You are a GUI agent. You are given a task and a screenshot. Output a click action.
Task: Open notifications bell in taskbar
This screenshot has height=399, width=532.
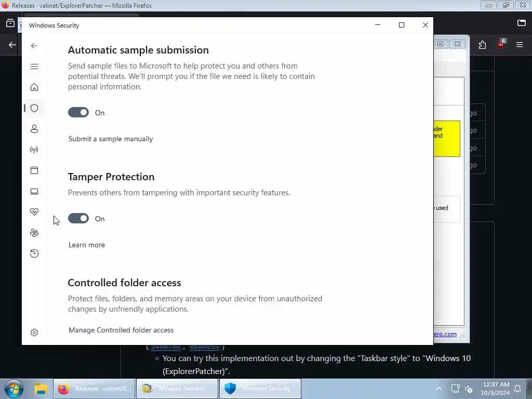pos(518,389)
